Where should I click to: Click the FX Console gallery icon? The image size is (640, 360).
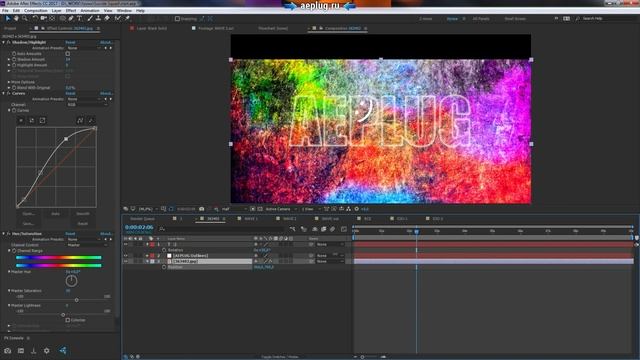[x=21, y=351]
